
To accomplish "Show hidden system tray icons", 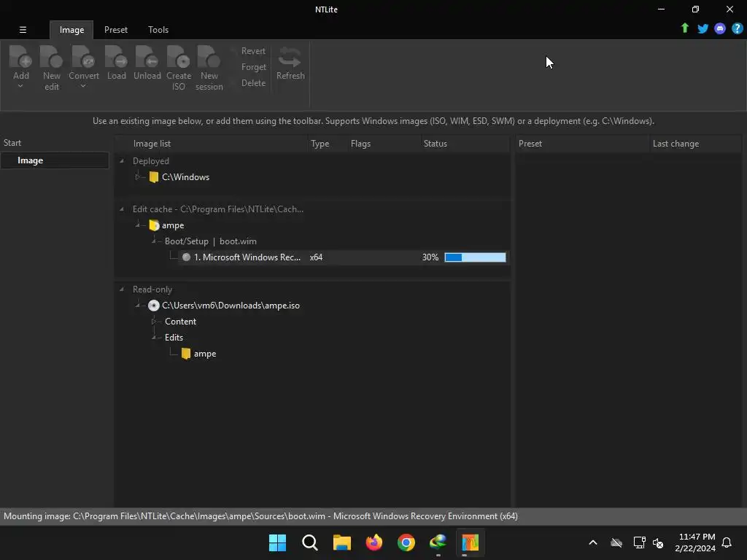I will point(592,542).
